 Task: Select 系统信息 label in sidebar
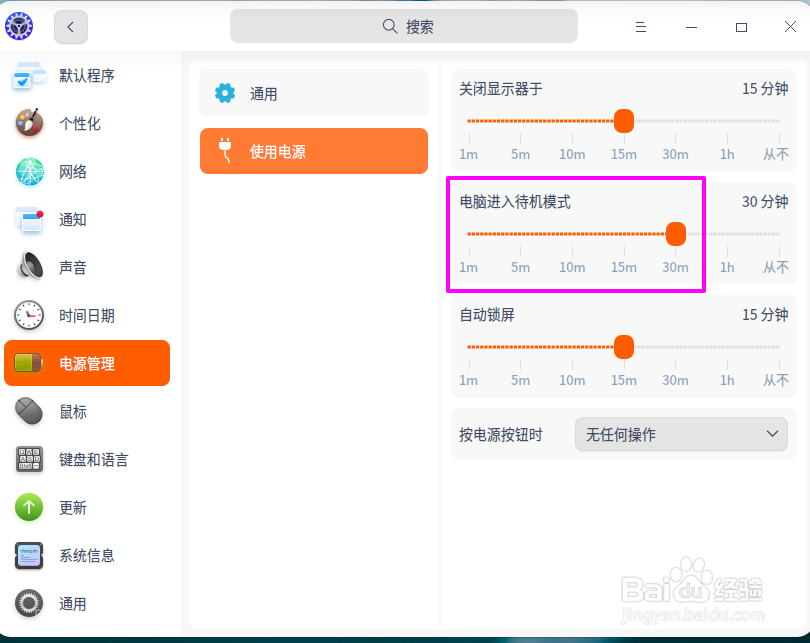(87, 556)
